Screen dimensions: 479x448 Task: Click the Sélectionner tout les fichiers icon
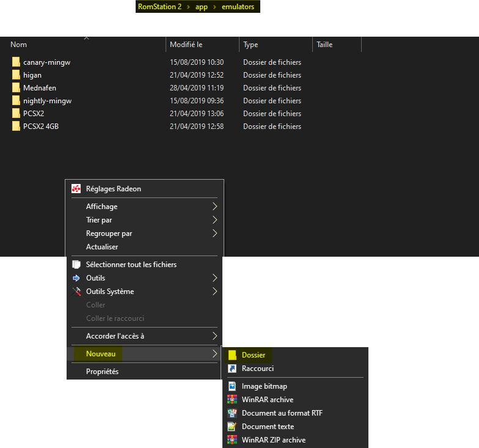(76, 264)
